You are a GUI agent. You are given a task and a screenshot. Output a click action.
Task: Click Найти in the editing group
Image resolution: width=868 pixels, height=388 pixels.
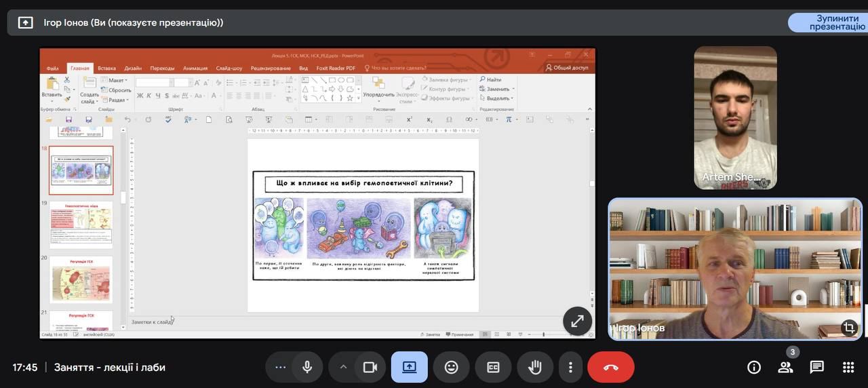(x=493, y=79)
